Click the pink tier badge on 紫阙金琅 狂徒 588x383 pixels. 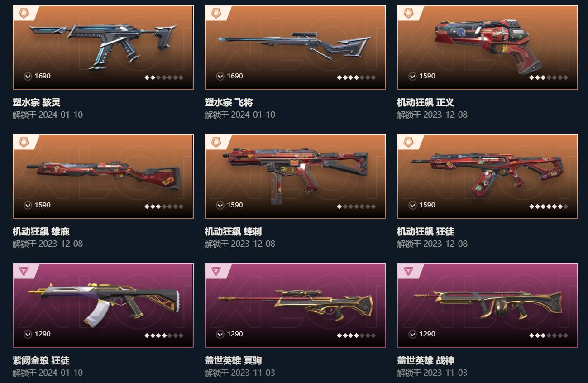click(24, 271)
